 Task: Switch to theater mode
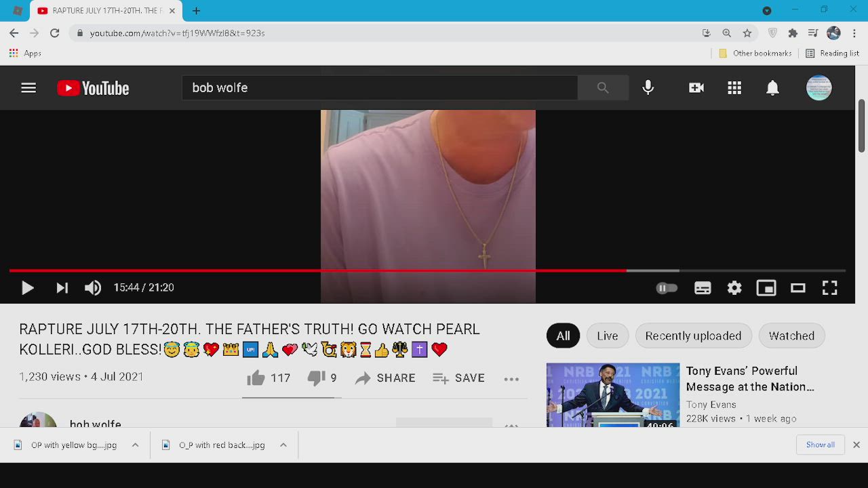pos(797,288)
